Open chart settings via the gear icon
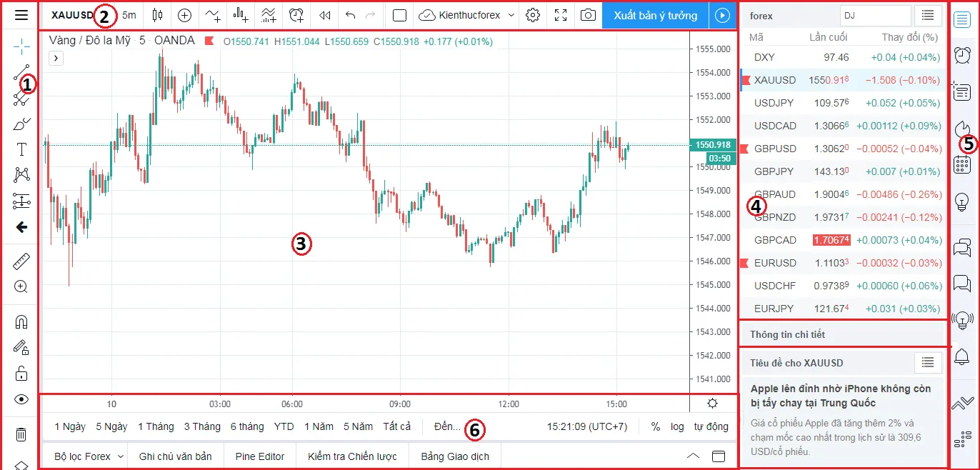980x470 pixels. tap(532, 15)
